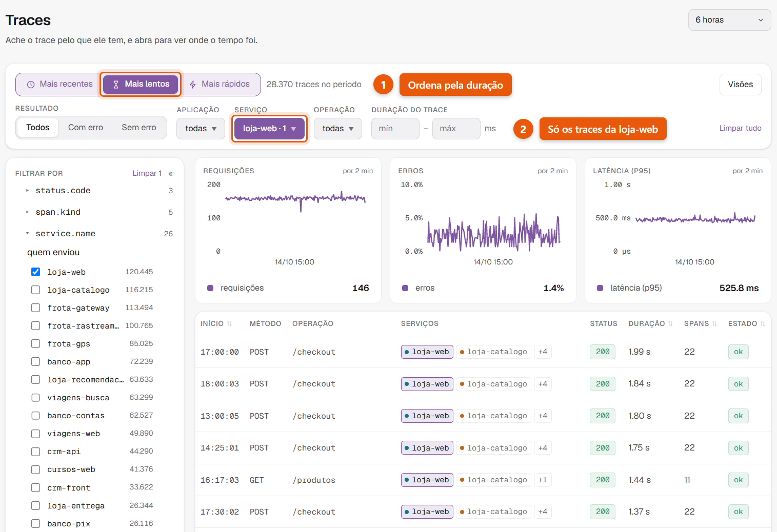Collapse the filter panel with the double chevron
Image resolution: width=777 pixels, height=532 pixels.
point(170,174)
